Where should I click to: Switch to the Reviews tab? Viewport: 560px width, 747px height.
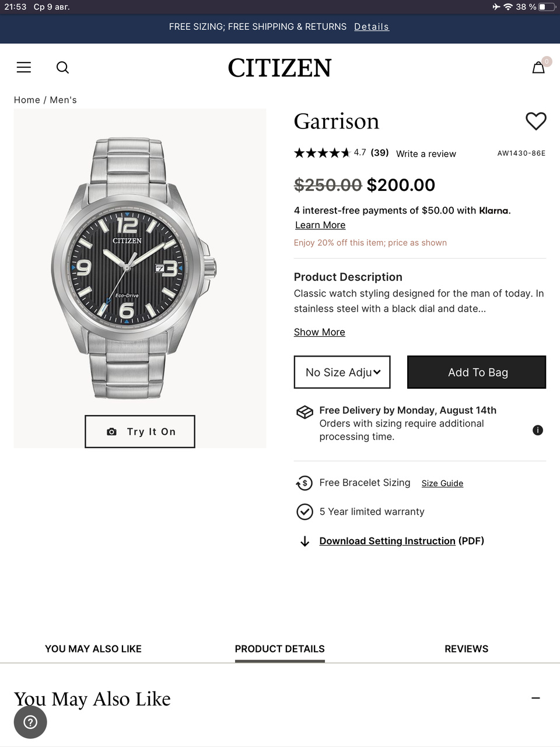(466, 649)
